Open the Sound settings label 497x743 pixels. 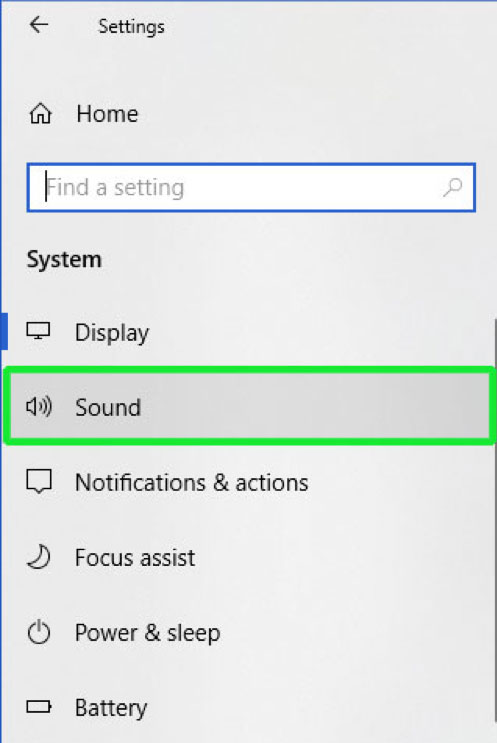pos(108,408)
